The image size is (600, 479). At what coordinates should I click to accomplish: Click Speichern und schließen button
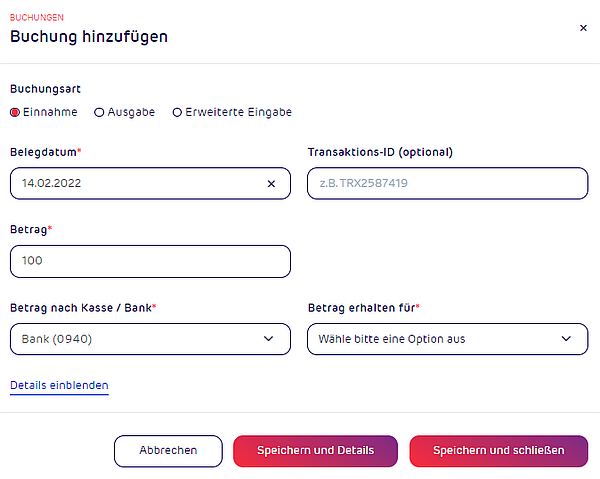(499, 451)
